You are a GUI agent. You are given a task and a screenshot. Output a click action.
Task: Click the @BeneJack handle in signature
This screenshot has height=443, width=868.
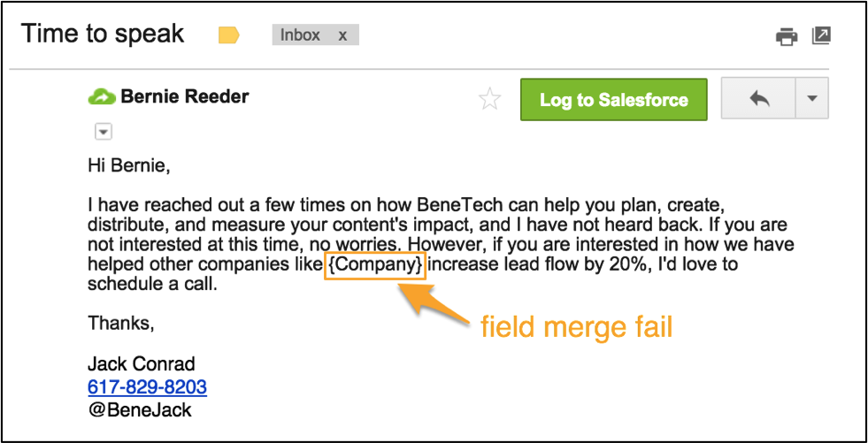coord(140,409)
